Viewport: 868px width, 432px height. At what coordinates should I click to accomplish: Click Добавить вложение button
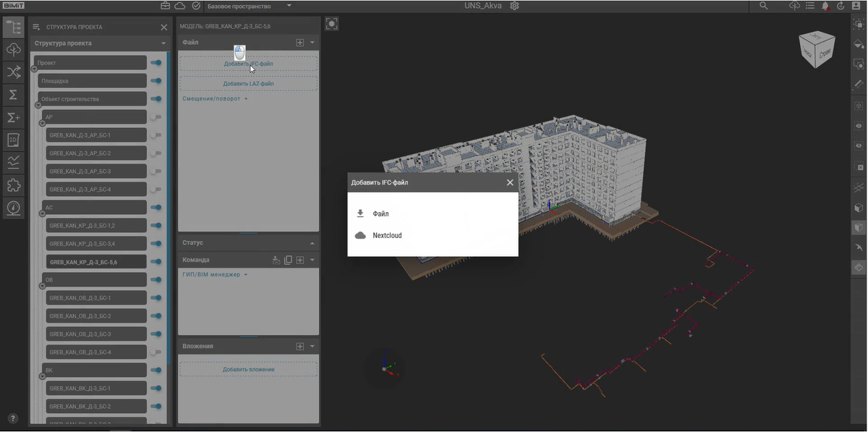pos(248,370)
